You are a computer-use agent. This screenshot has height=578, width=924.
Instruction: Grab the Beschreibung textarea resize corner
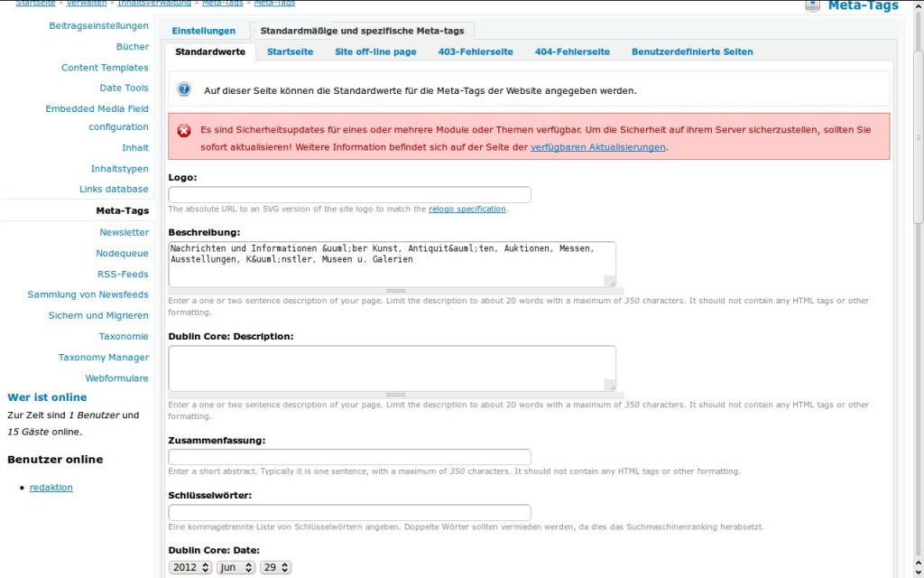pos(610,281)
